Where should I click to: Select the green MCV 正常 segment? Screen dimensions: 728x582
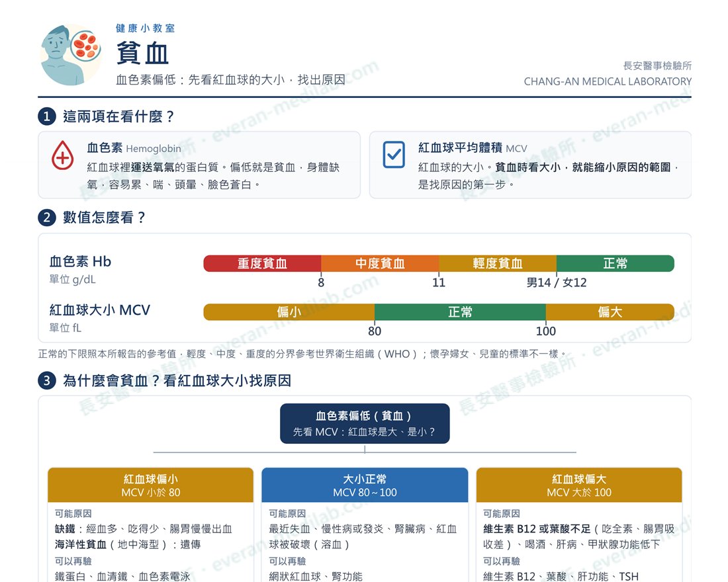click(460, 312)
